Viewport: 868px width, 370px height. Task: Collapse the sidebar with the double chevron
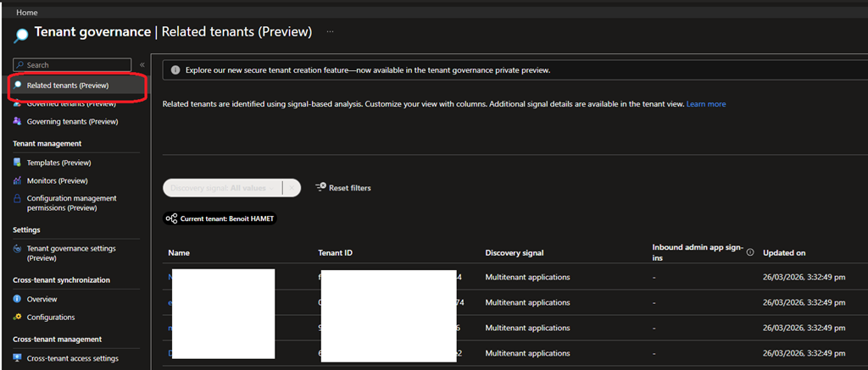pyautogui.click(x=142, y=64)
